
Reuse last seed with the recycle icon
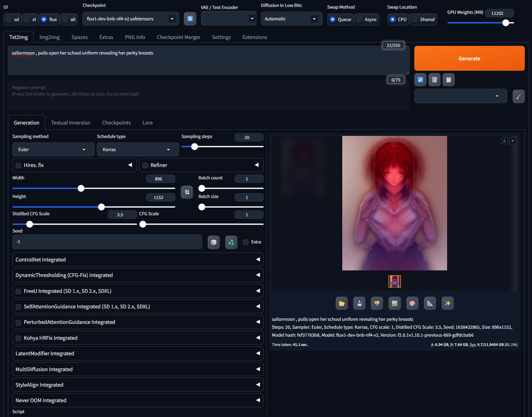click(231, 242)
